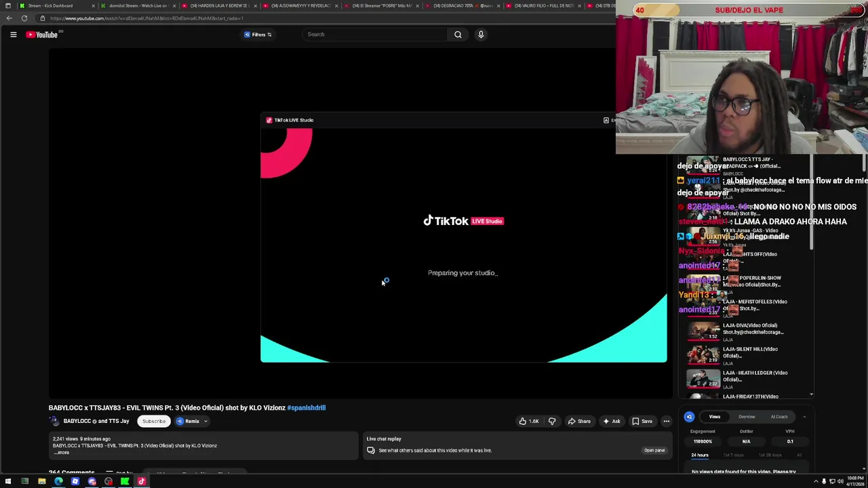Select the Overview tab in IQ panel

coord(747,417)
